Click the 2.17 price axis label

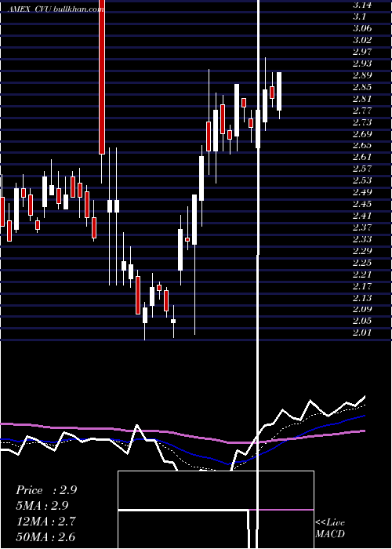click(362, 286)
